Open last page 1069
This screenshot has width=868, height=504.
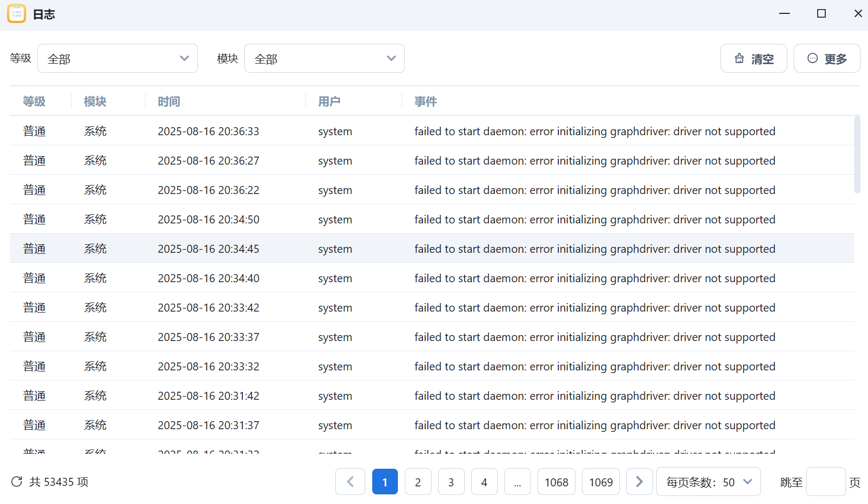(601, 482)
